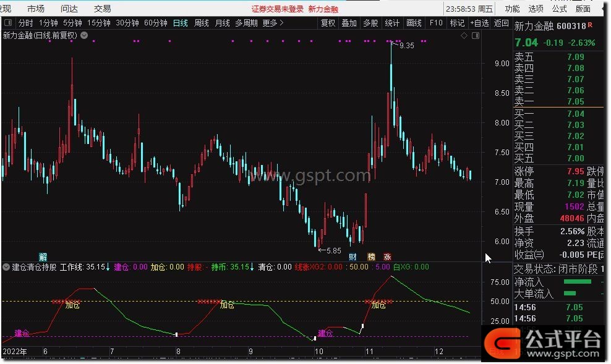Open the 问达 menu
The image size is (611, 364).
click(69, 9)
